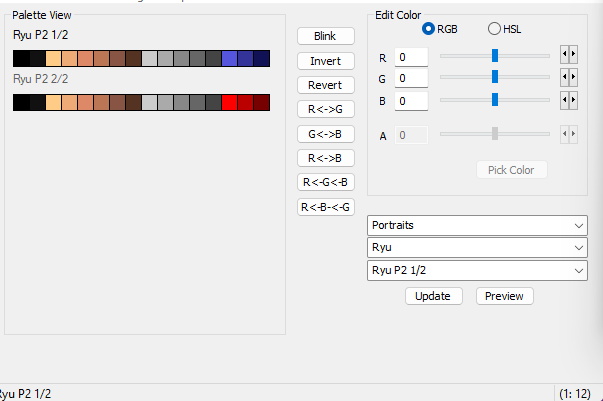Focus the B value input field

411,101
